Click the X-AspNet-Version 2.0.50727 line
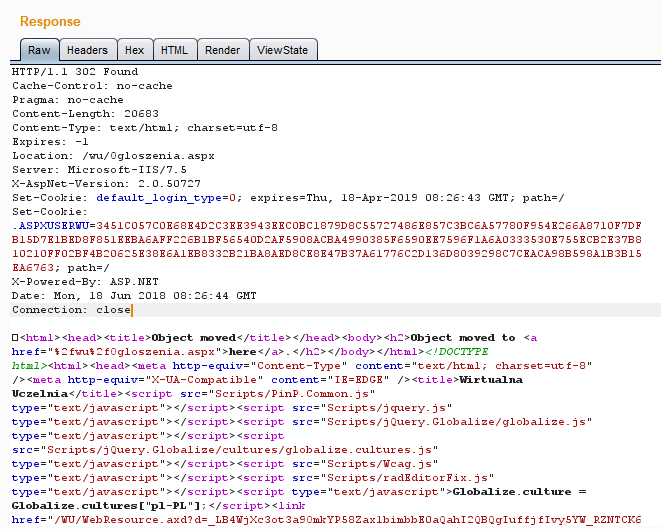The width and height of the screenshot is (661, 529). [106, 184]
